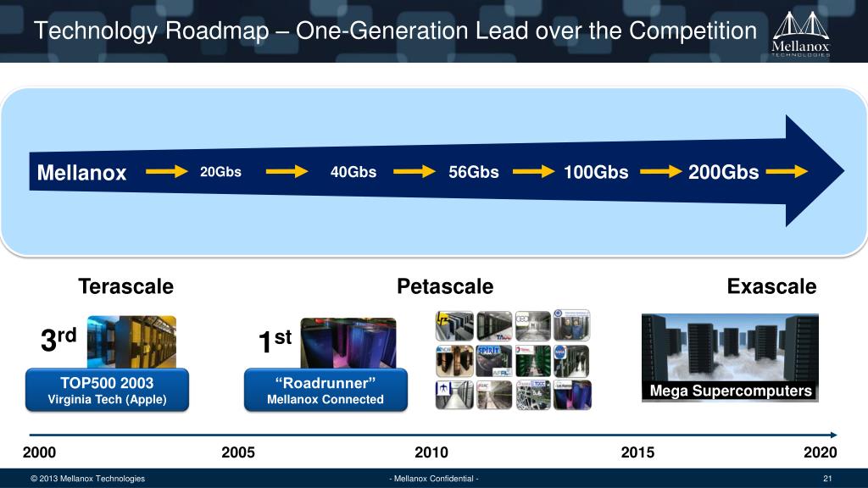Select the Exascale heading
The width and height of the screenshot is (868, 488).
point(771,286)
